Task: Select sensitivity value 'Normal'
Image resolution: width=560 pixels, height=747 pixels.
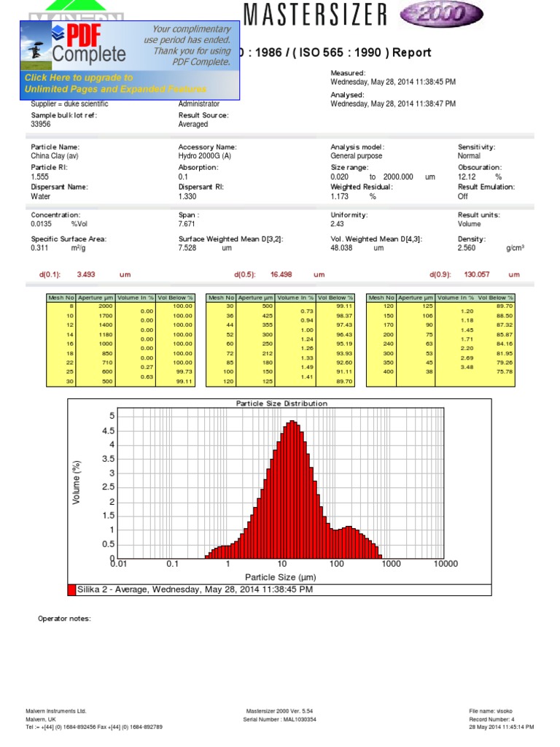Action: [x=469, y=156]
